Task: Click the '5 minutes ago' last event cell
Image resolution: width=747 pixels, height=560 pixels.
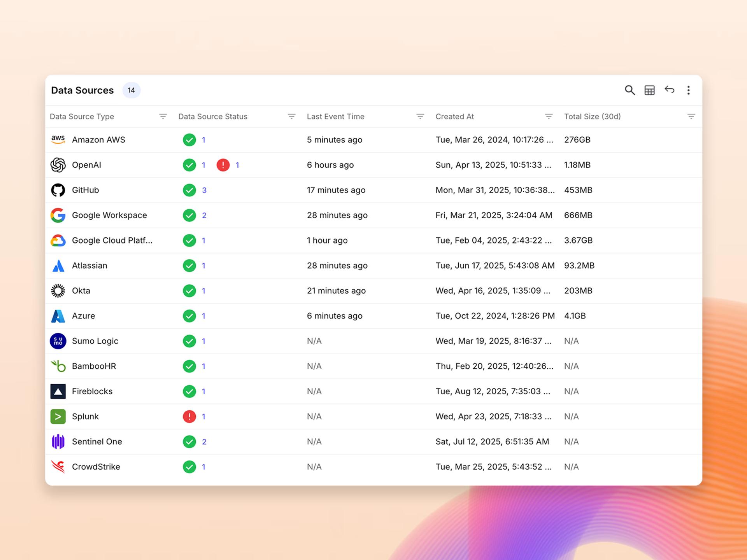Action: (x=334, y=140)
